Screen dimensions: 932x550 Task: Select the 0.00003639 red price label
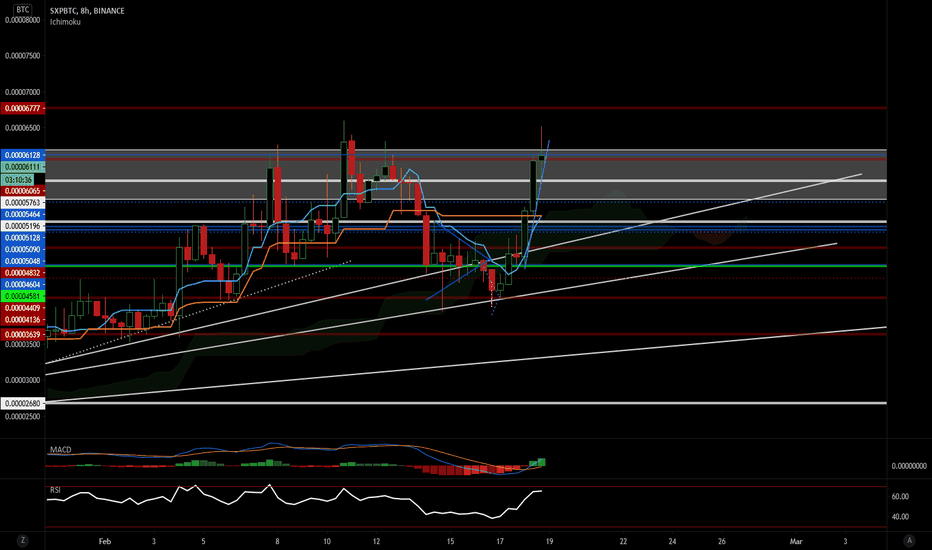pyautogui.click(x=23, y=335)
